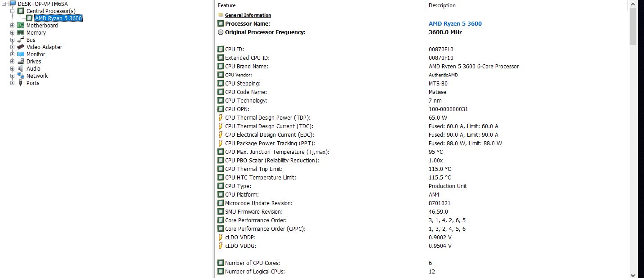Click the General Information section icon
644x278 pixels.
220,15
